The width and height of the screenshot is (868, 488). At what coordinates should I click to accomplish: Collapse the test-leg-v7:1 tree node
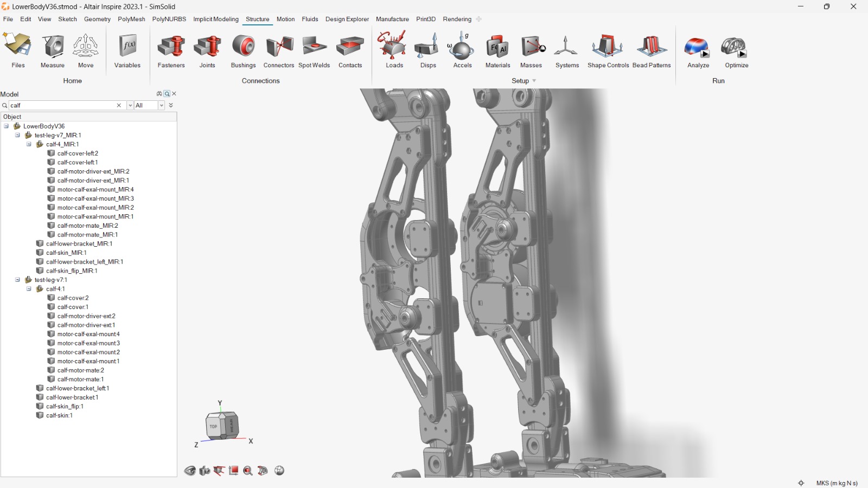(17, 280)
